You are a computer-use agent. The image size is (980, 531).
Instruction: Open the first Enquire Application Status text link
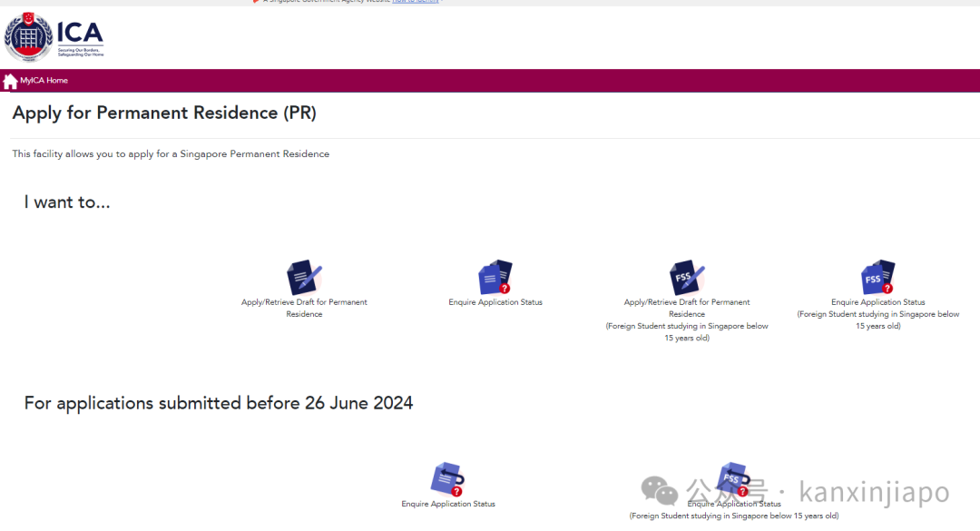click(x=495, y=302)
